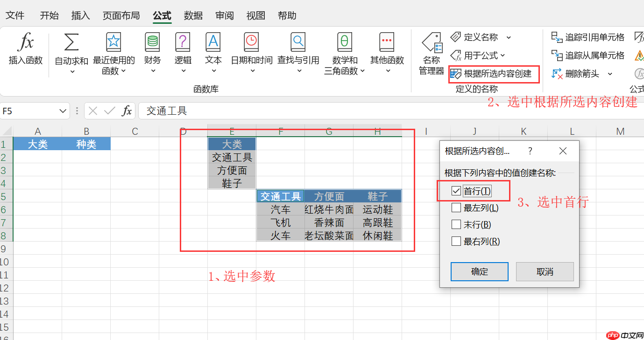The image size is (644, 340).
Task: Enable the Bottom row (末行) checkbox
Action: pyautogui.click(x=456, y=224)
